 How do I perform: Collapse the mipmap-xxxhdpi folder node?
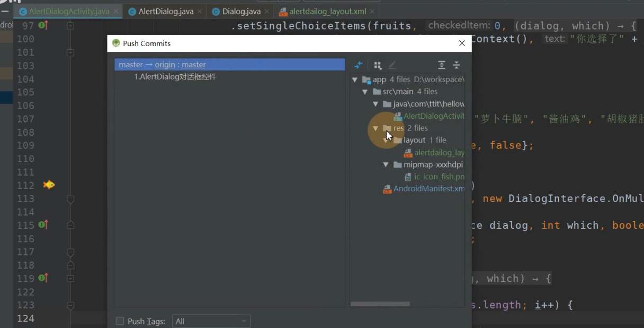pos(386,165)
